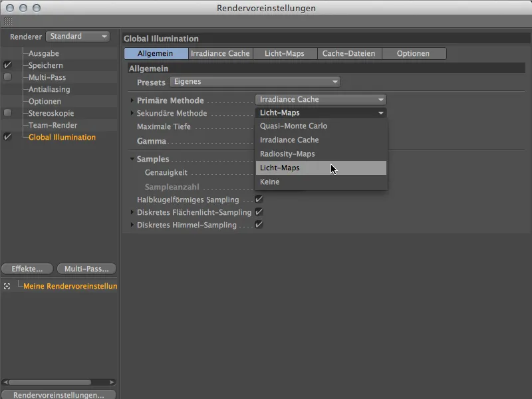Uncheck Diskretes Flächenlicht-Sampling

point(259,212)
